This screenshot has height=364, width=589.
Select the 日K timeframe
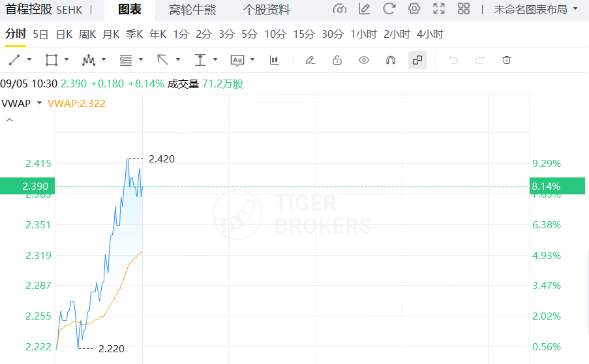click(x=64, y=35)
